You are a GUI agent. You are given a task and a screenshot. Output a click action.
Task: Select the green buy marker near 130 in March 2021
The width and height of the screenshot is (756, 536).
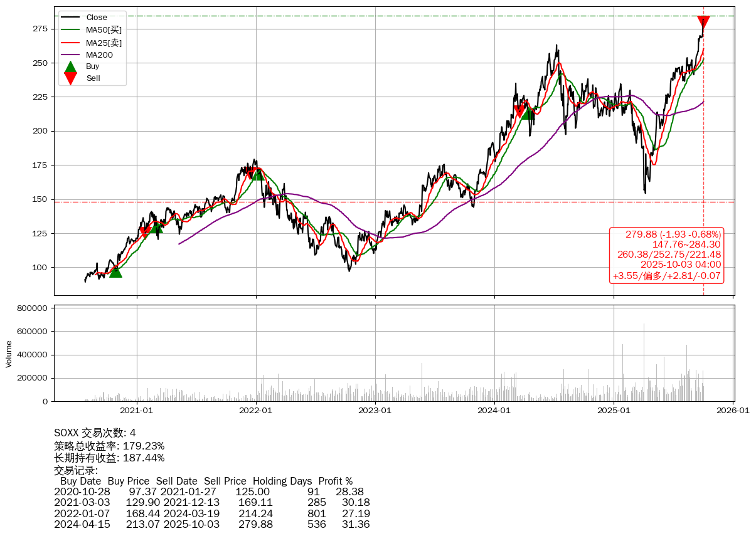[x=156, y=227]
